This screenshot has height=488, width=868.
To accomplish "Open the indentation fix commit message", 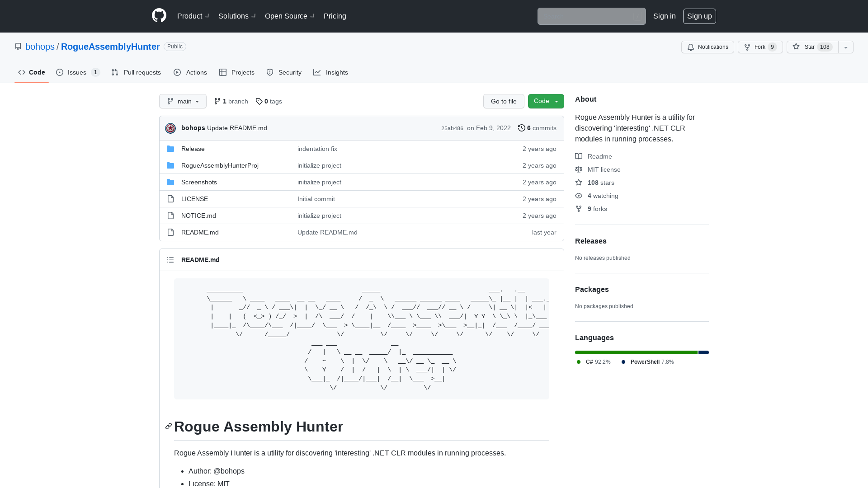I will click(317, 149).
